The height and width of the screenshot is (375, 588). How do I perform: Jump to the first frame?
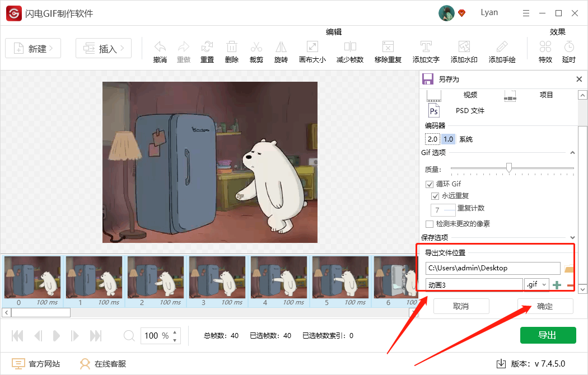coord(17,336)
